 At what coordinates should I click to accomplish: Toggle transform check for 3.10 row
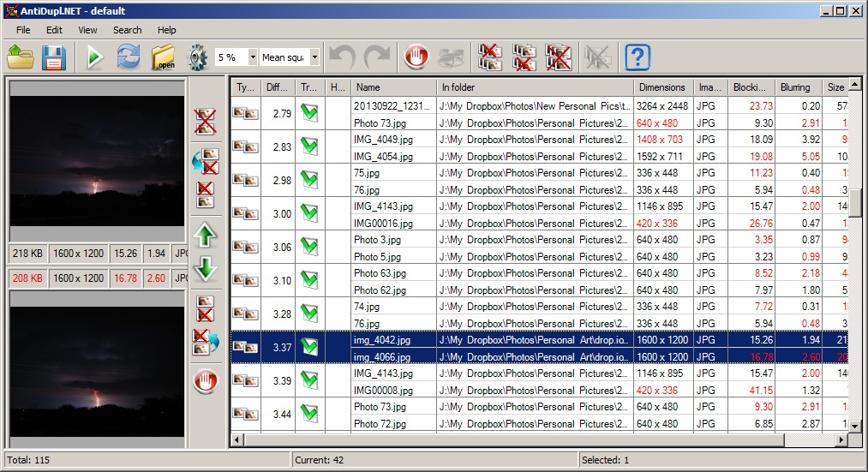click(309, 280)
